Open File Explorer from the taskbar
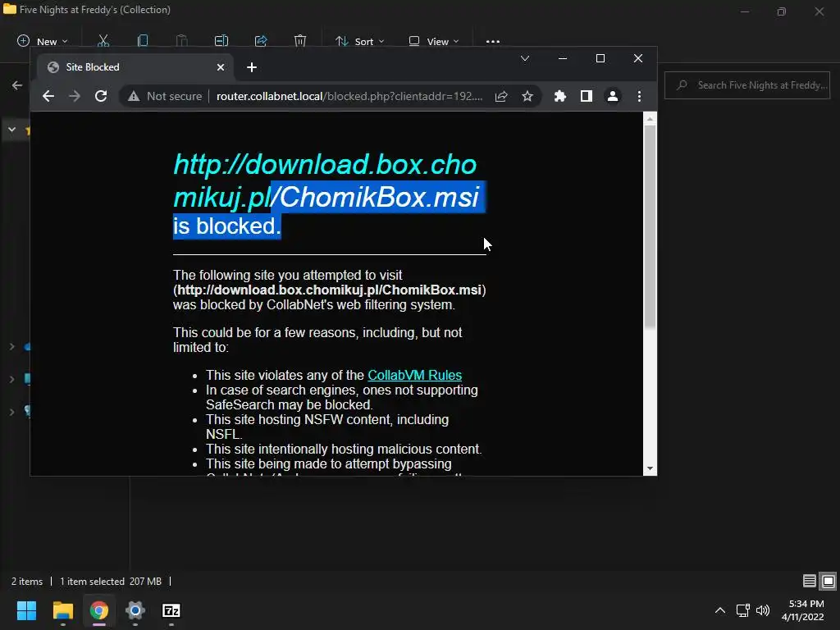Viewport: 840px width, 630px height. (x=62, y=610)
